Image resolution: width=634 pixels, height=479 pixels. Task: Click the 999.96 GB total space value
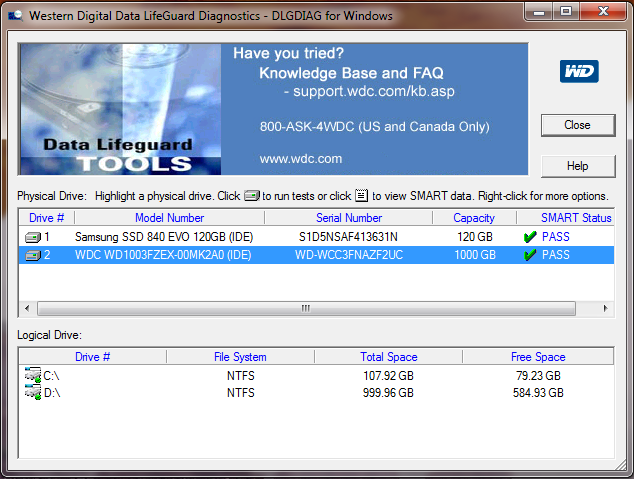[388, 393]
